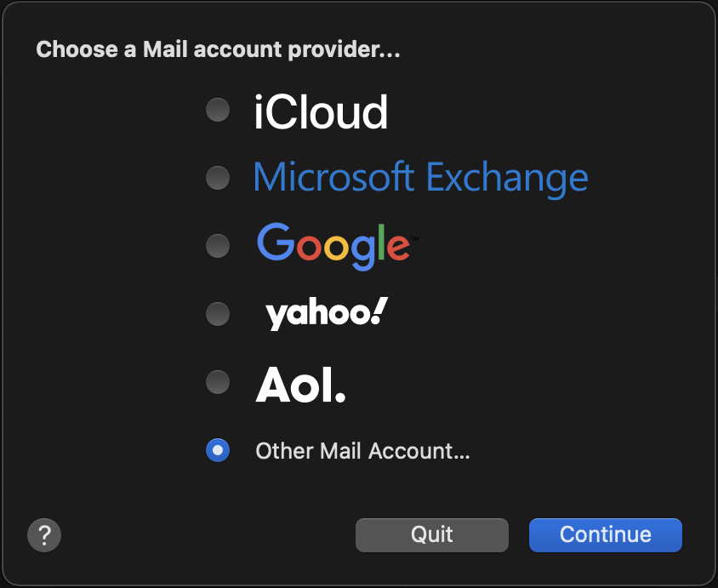Click the iCloud logo text

321,111
